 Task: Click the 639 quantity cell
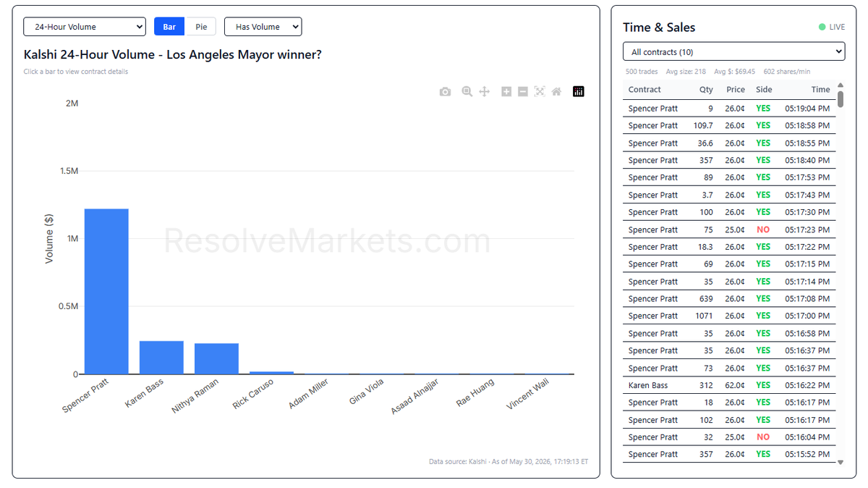tap(706, 298)
